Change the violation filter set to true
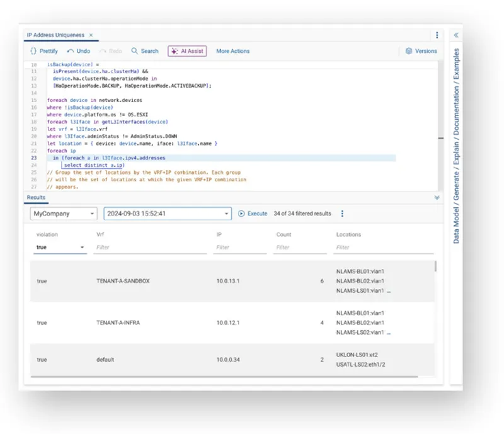Viewport: 504px width, 434px height. (x=60, y=247)
